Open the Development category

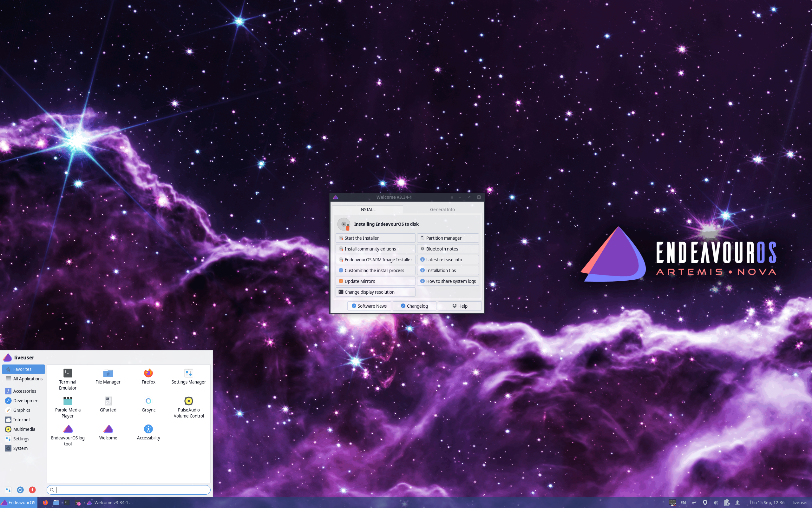click(23, 400)
